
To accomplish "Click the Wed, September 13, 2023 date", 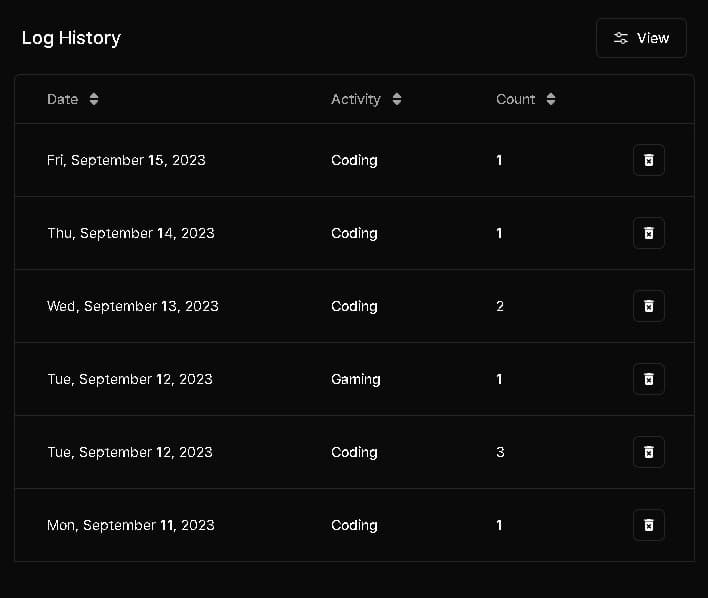I will pos(132,306).
